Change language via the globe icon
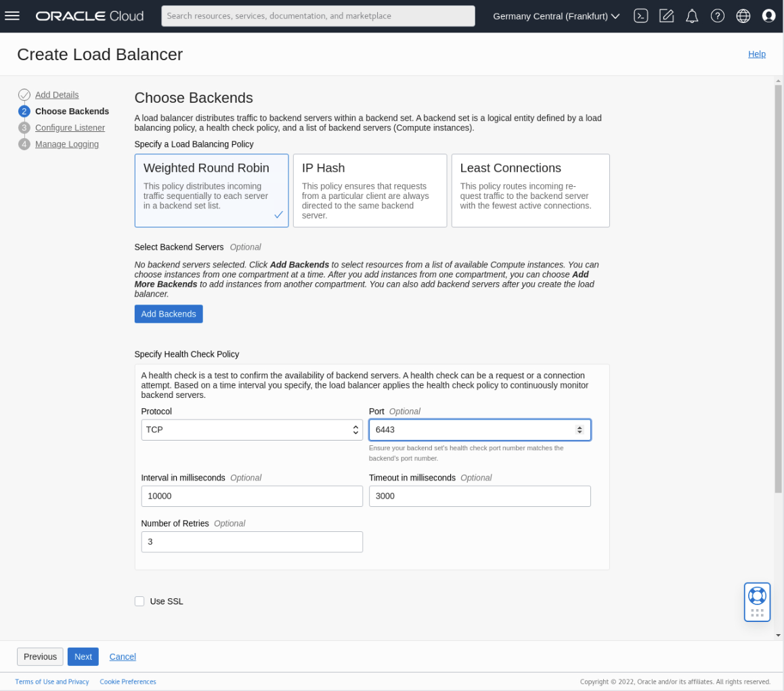 [x=743, y=16]
